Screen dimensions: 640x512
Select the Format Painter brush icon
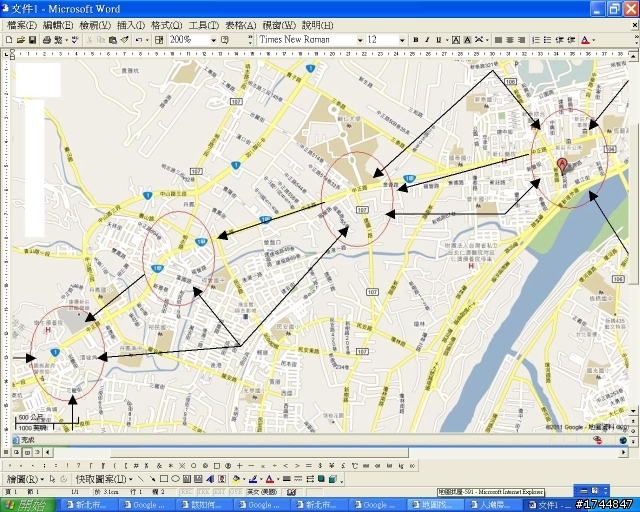pos(124,40)
